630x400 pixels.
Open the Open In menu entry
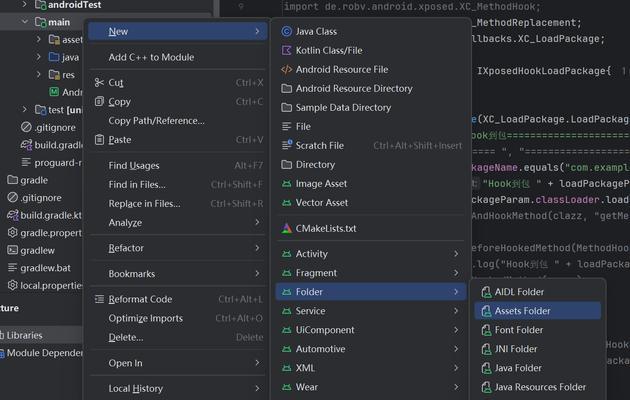click(x=178, y=363)
